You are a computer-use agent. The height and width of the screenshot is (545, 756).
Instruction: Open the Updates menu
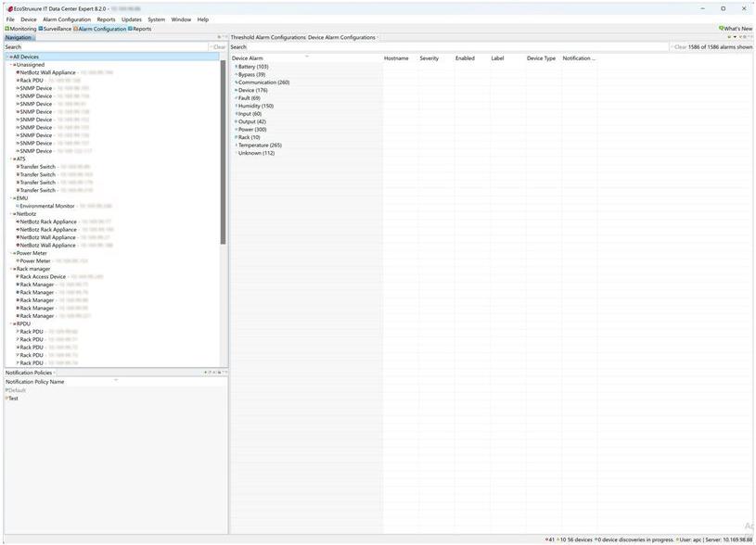(131, 19)
